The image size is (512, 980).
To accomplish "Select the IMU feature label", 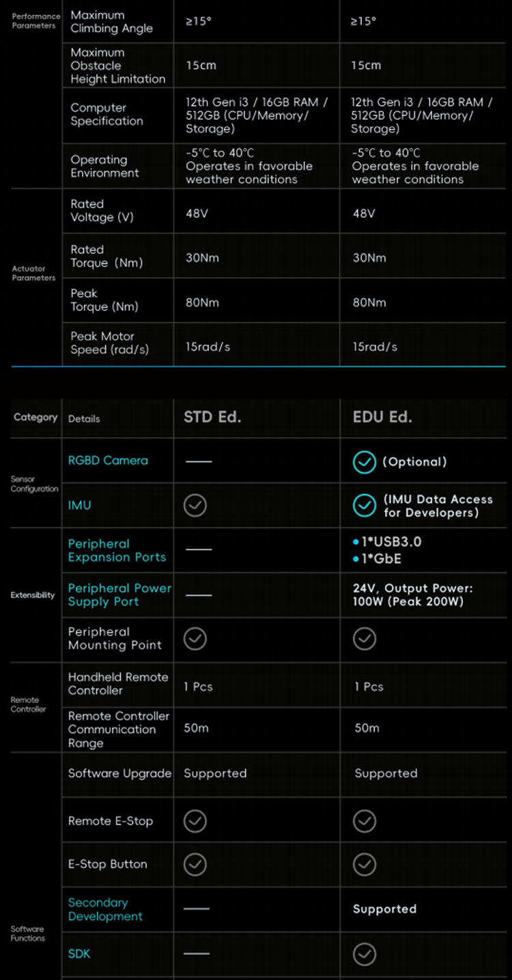I will click(x=79, y=506).
